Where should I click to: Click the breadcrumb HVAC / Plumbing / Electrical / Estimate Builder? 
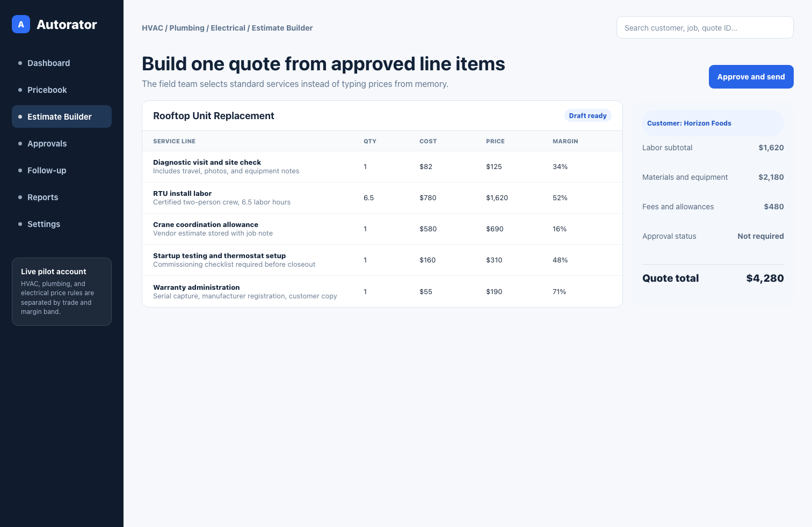[227, 28]
